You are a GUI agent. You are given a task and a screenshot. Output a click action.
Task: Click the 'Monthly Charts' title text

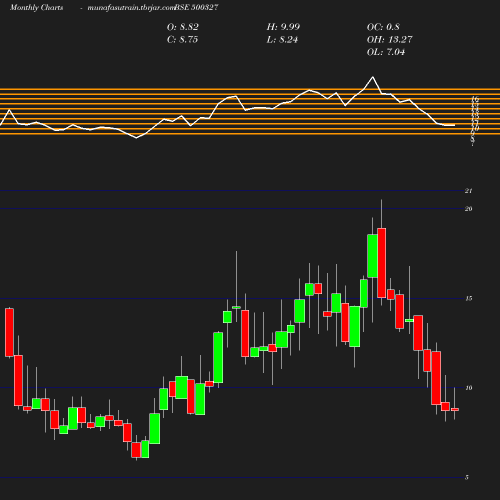(x=36, y=7)
